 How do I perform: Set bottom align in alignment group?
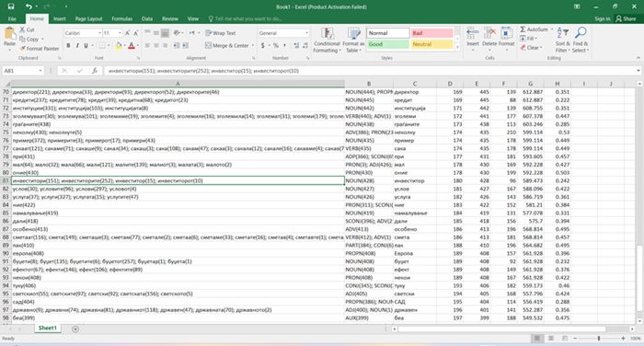pyautogui.click(x=165, y=33)
